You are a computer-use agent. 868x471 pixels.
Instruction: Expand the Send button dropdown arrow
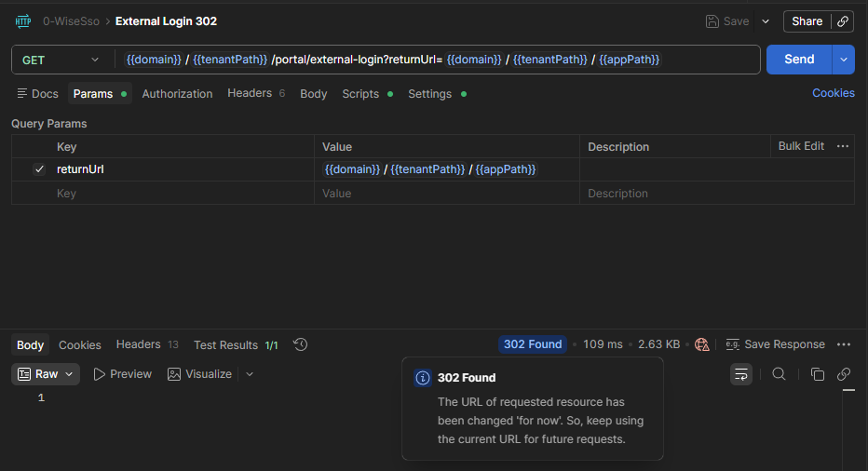click(844, 60)
